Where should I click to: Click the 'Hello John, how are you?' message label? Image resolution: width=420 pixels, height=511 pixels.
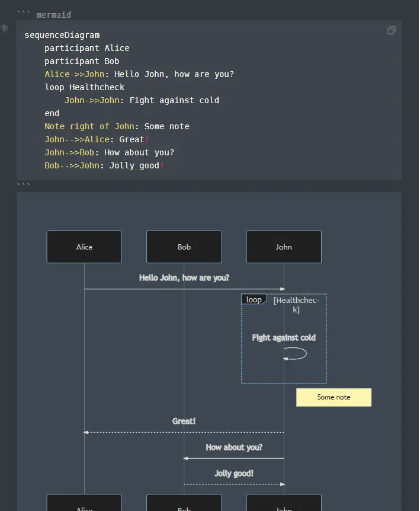184,277
